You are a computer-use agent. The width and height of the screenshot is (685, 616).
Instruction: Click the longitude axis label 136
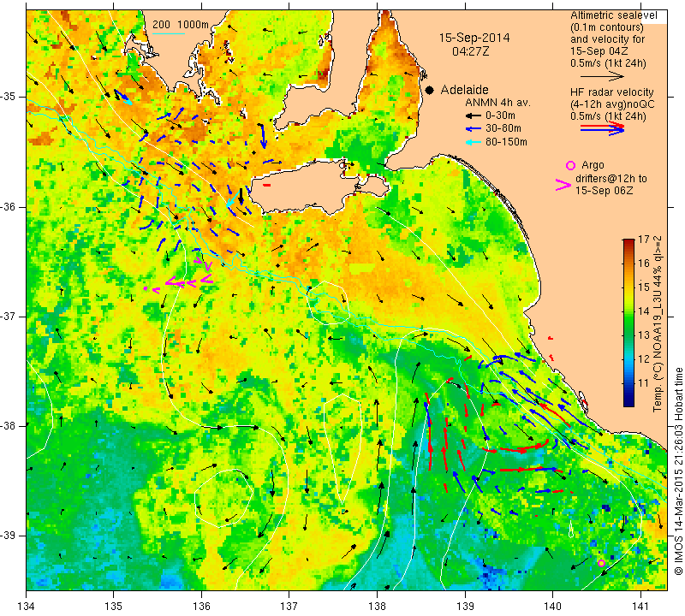[201, 607]
